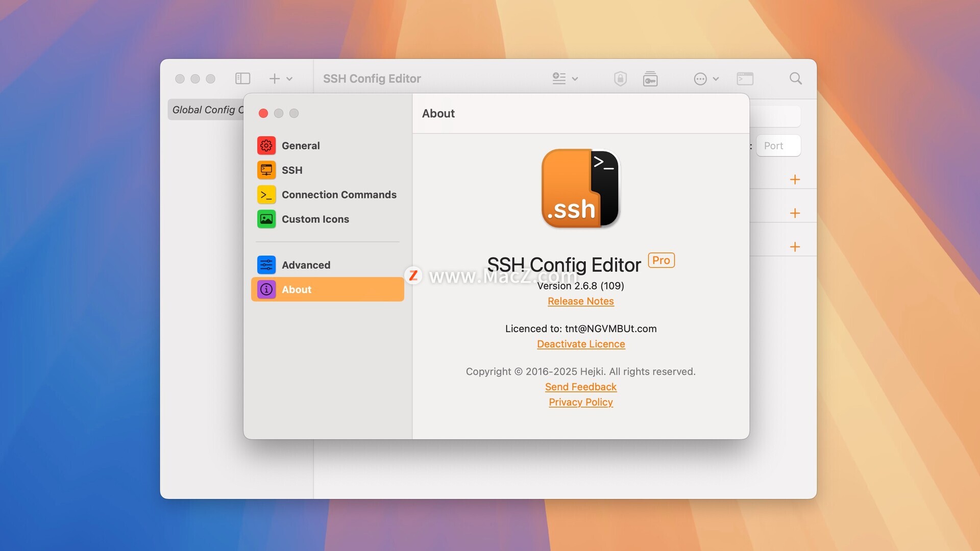The width and height of the screenshot is (980, 551).
Task: Go to Advanced settings
Action: [327, 265]
